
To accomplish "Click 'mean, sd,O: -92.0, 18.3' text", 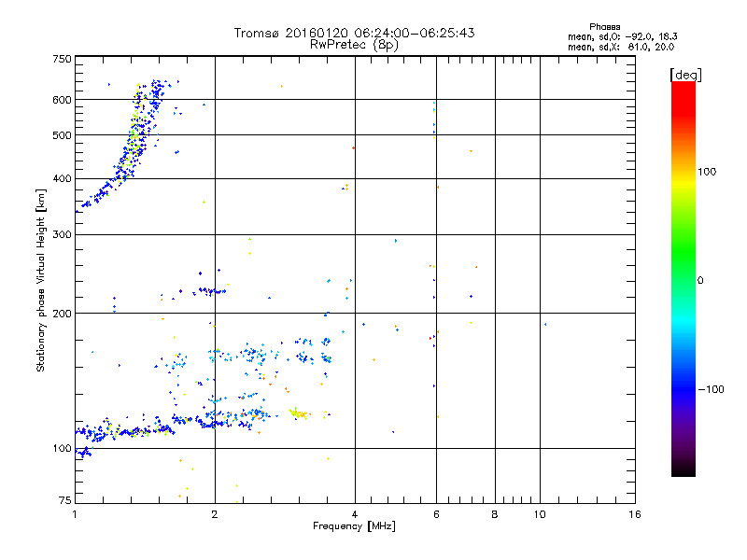I will tap(622, 36).
